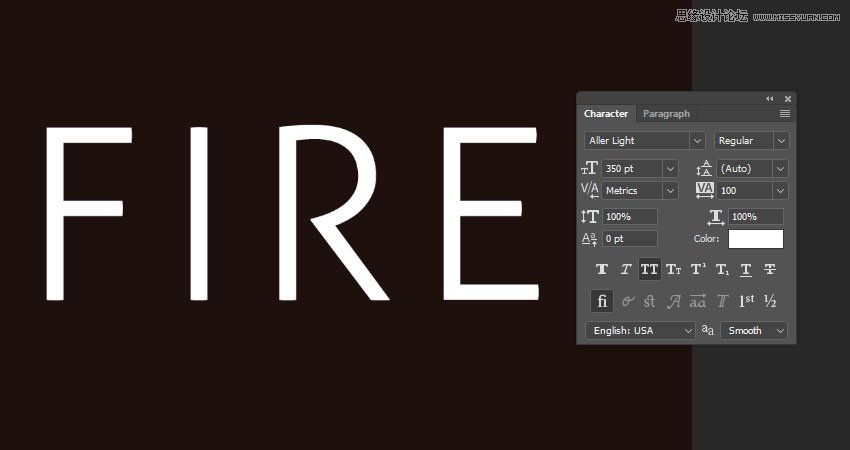Open the English: USA language dropdown
The height and width of the screenshot is (450, 850).
click(640, 330)
